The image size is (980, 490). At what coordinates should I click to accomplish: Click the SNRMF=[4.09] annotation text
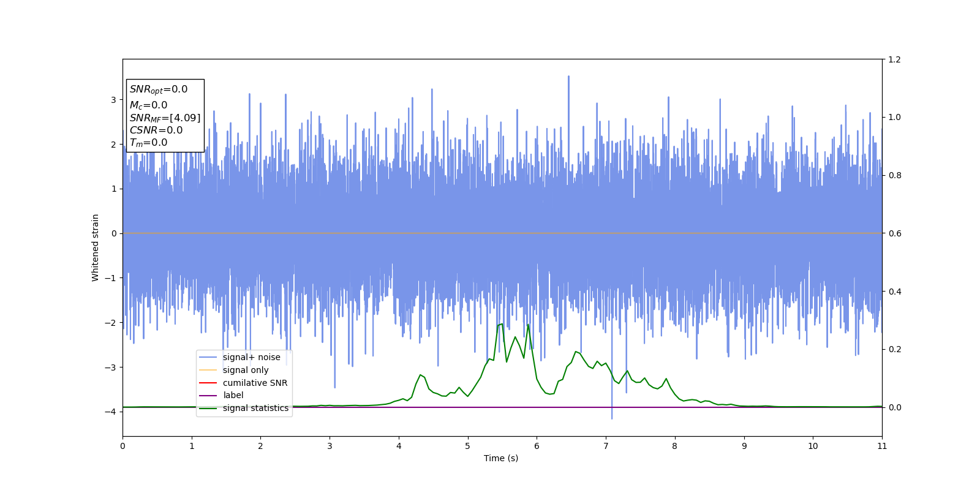coord(165,118)
